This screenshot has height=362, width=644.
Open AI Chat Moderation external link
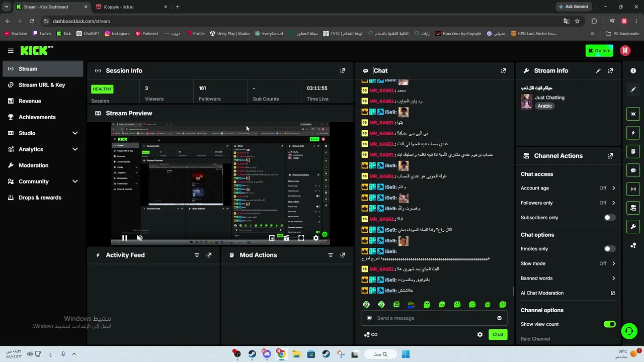pyautogui.click(x=613, y=293)
